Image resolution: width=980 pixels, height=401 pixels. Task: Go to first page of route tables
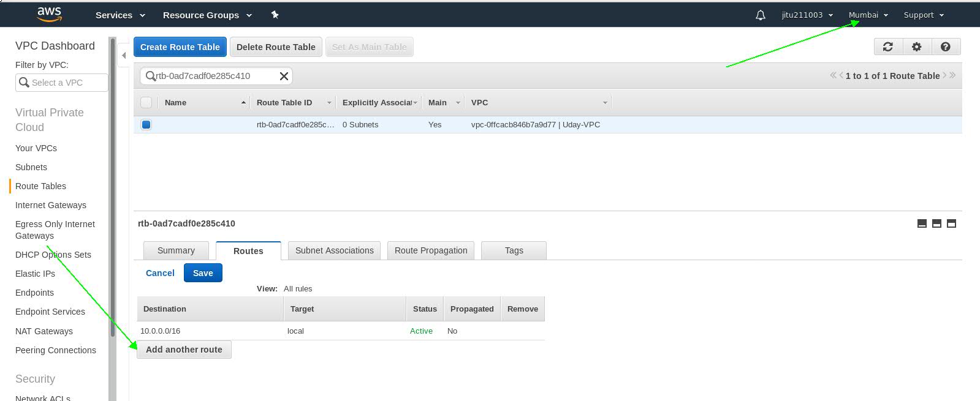[834, 75]
